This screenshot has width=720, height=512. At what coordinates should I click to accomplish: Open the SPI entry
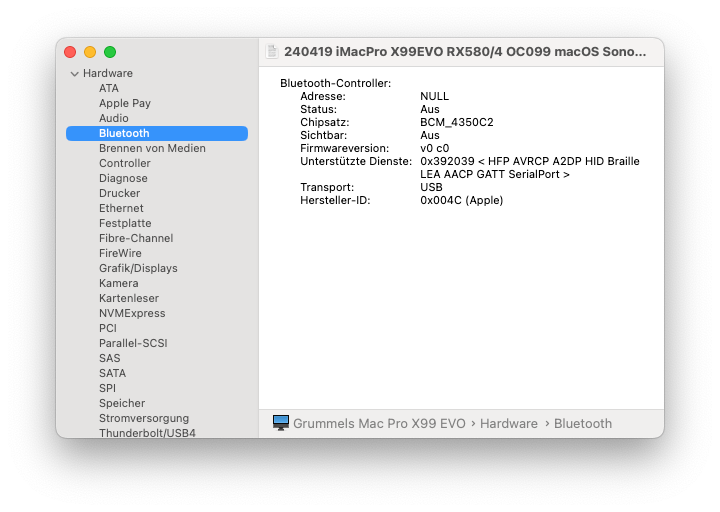[107, 388]
